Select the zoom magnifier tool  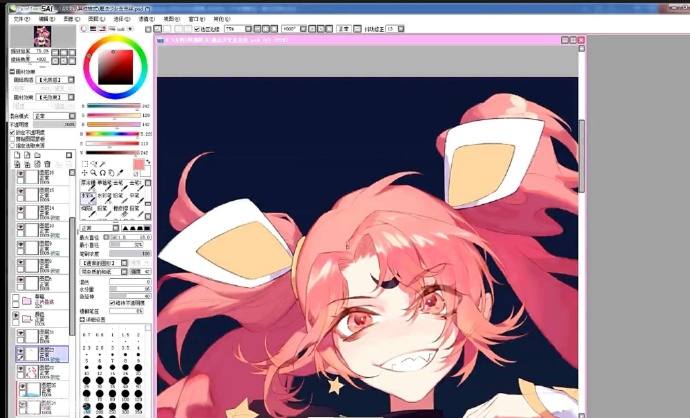coord(94,173)
